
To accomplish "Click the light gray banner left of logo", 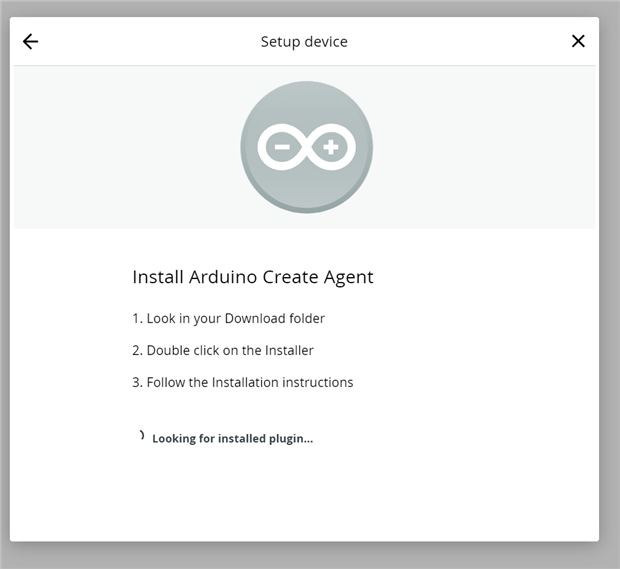I will point(120,148).
